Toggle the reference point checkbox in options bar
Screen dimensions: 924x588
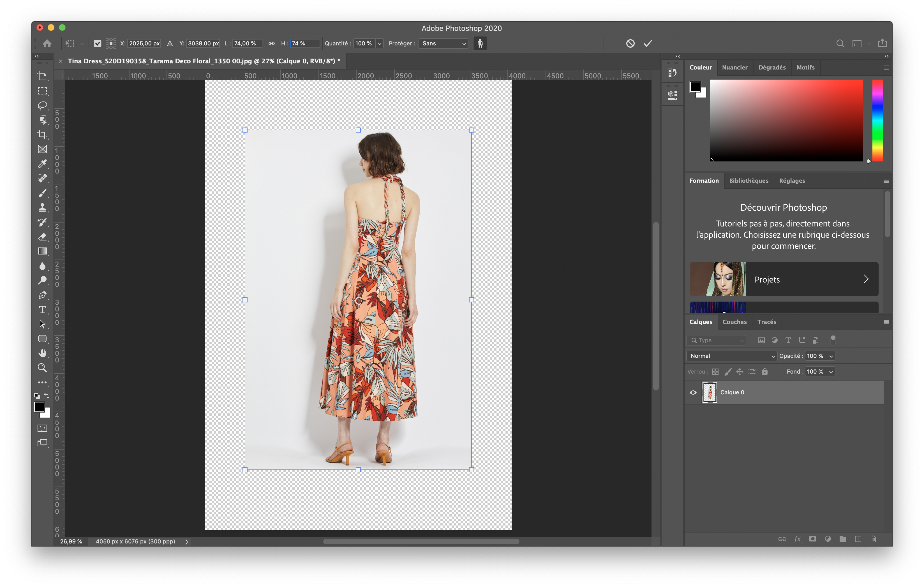click(98, 43)
